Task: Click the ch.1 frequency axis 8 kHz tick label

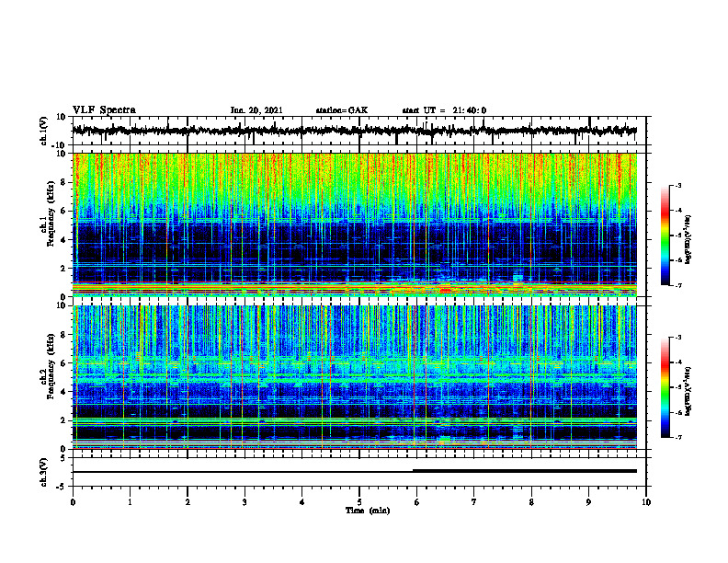Action: click(63, 182)
